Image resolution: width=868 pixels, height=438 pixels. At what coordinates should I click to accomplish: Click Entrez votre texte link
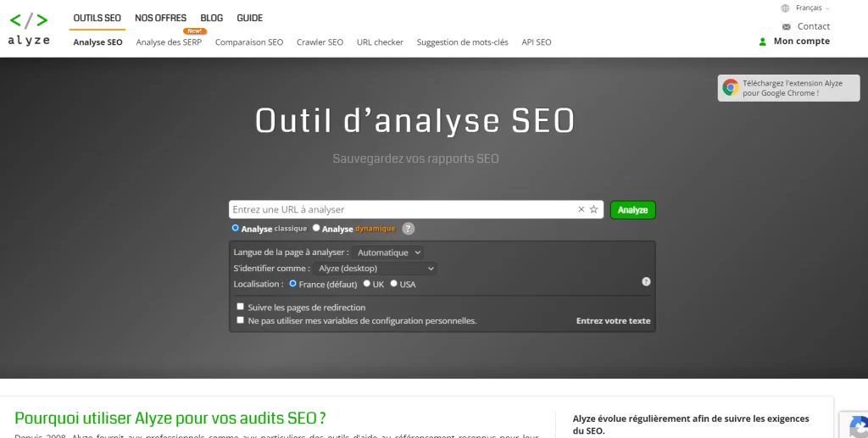click(x=614, y=321)
